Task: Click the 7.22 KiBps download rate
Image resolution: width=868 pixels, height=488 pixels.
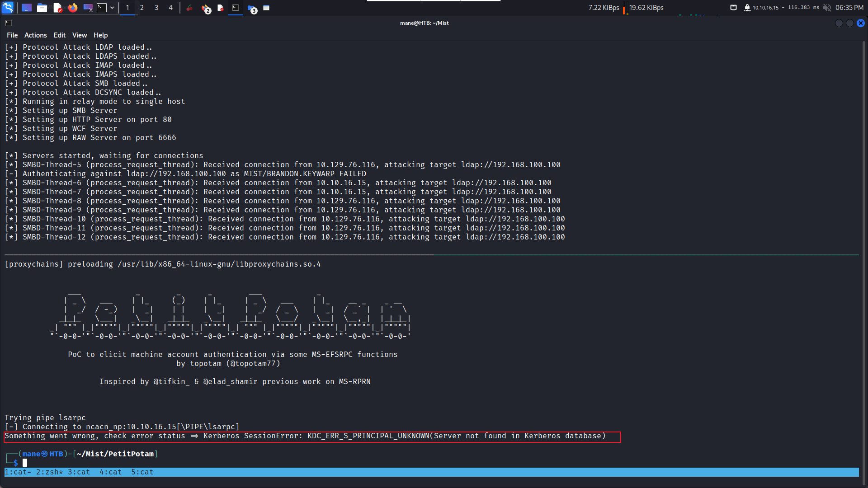Action: click(604, 8)
